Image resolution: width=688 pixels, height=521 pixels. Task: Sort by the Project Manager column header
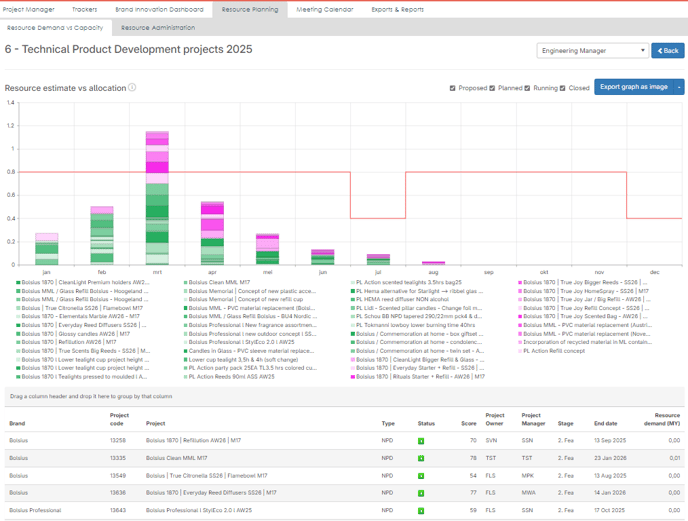tap(533, 419)
